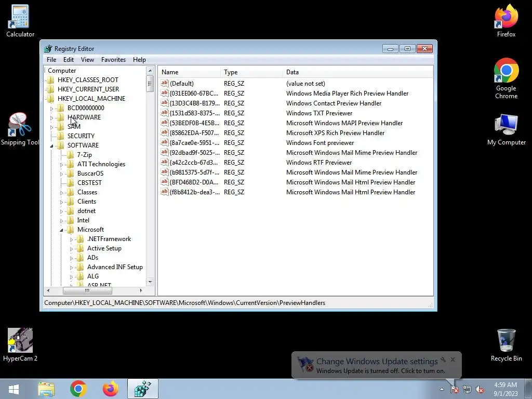The height and width of the screenshot is (399, 532).
Task: Click the network tray icon
Action: point(467,390)
